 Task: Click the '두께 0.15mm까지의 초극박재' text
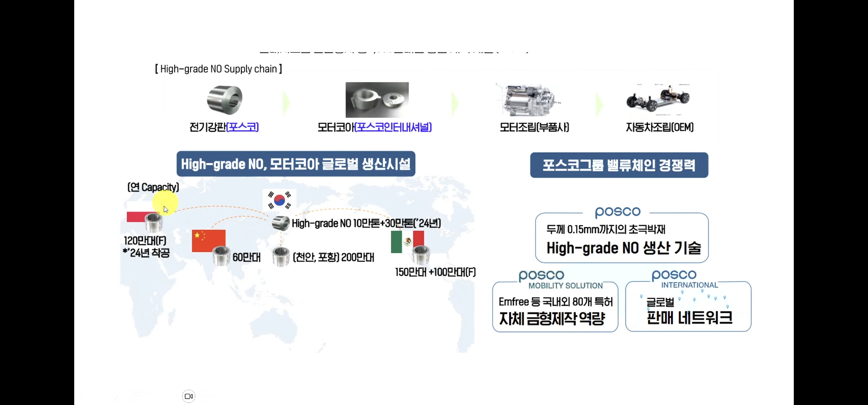tap(606, 229)
